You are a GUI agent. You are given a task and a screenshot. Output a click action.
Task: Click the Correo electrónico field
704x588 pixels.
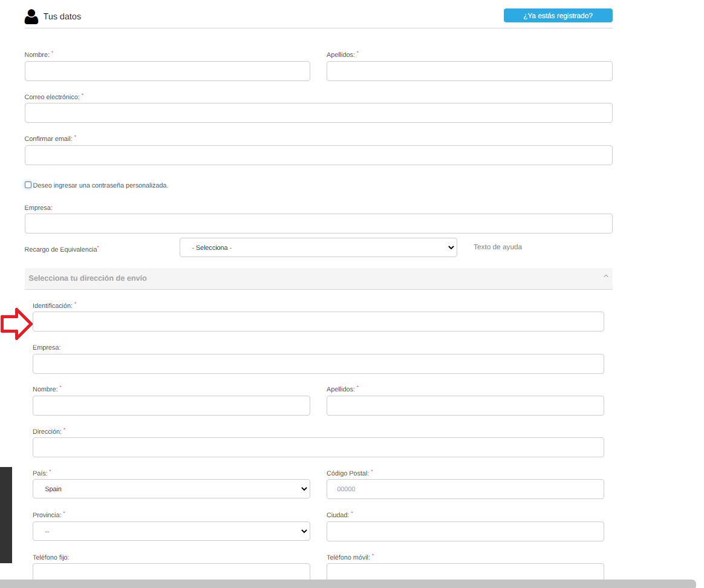coord(318,113)
